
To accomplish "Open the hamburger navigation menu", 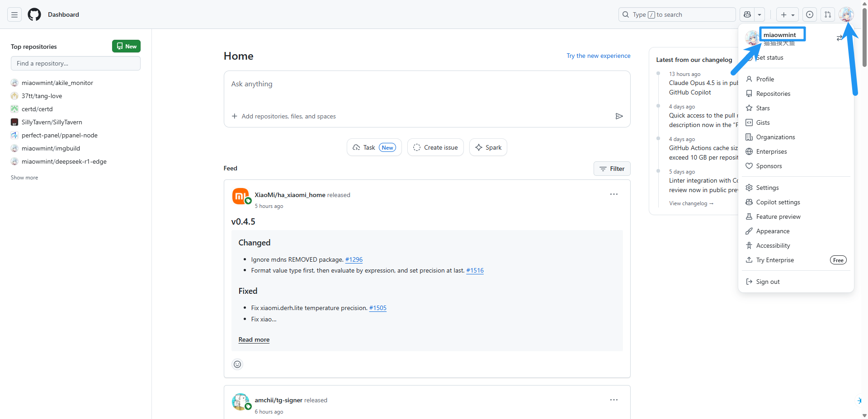I will pos(14,14).
